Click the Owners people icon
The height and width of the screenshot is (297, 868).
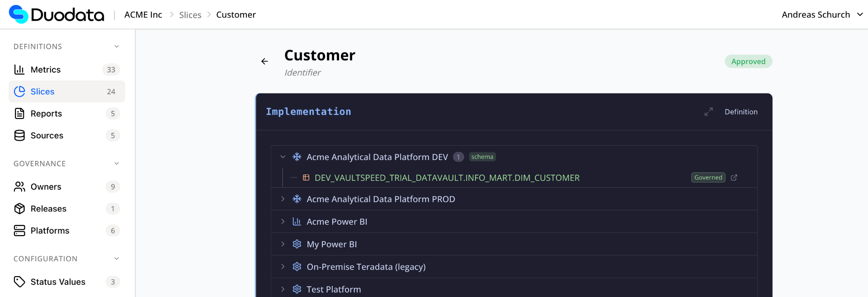[x=19, y=187]
